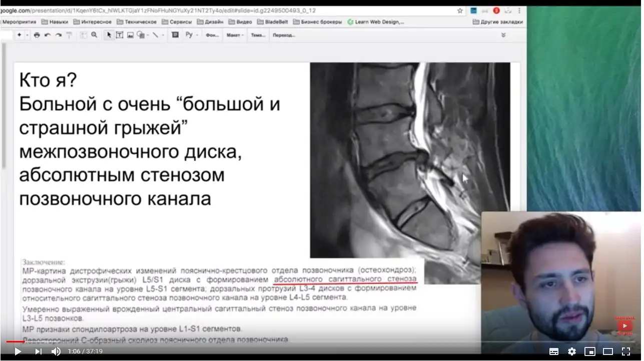Toggle theater mode in player
The height and width of the screenshot is (361, 644).
(608, 351)
